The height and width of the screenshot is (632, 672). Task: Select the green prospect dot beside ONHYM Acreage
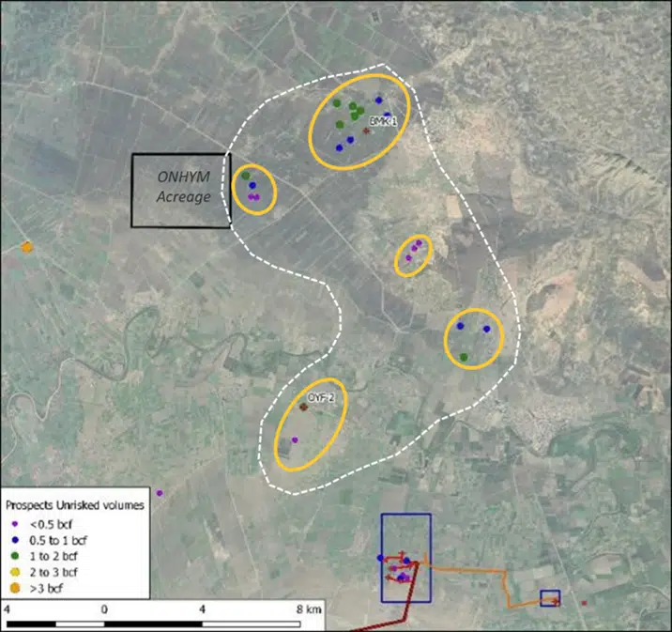click(245, 176)
